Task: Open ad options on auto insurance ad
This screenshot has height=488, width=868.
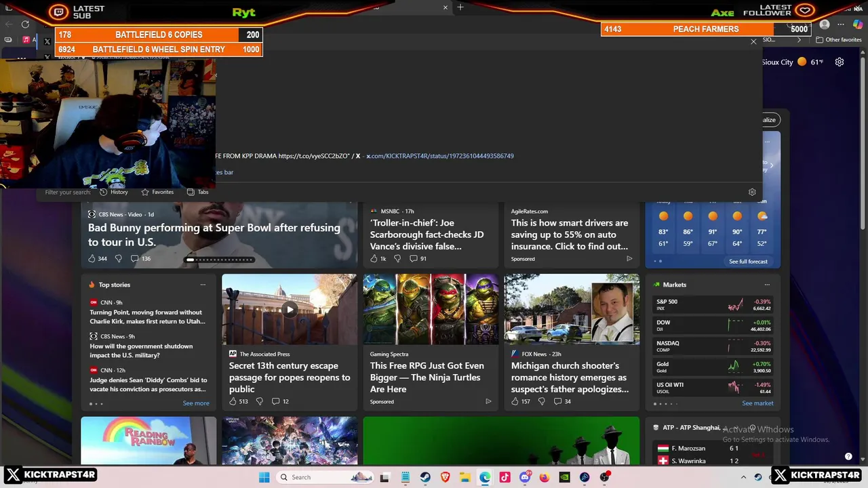Action: [629, 258]
